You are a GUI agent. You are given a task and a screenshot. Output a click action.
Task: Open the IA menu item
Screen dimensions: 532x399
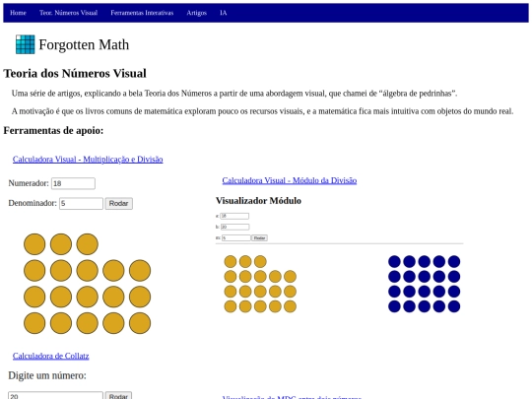pos(224,13)
